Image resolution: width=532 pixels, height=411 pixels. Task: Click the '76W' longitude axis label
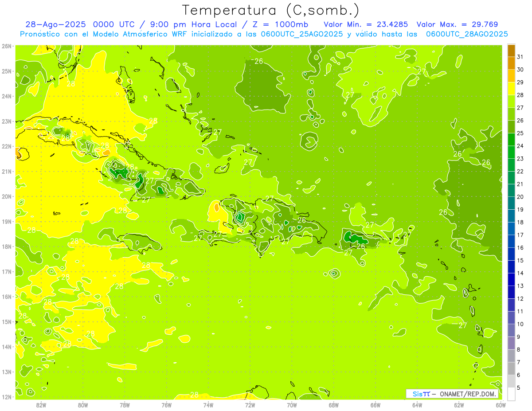[x=166, y=404]
